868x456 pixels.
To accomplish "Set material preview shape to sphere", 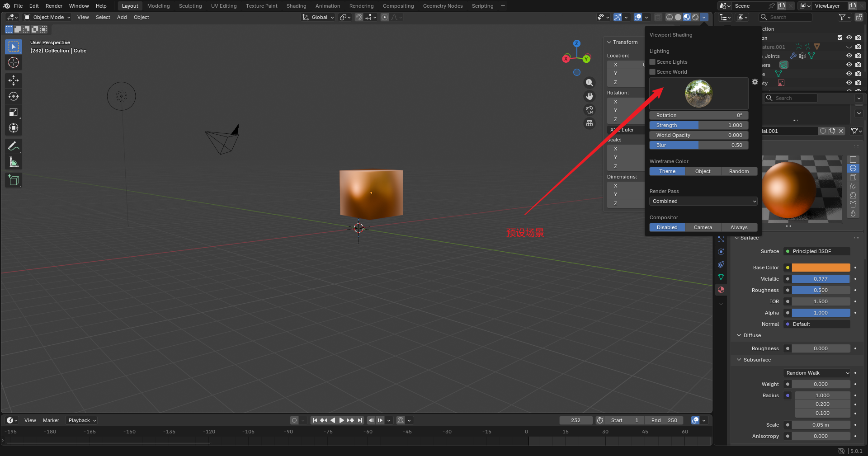I will coord(853,169).
